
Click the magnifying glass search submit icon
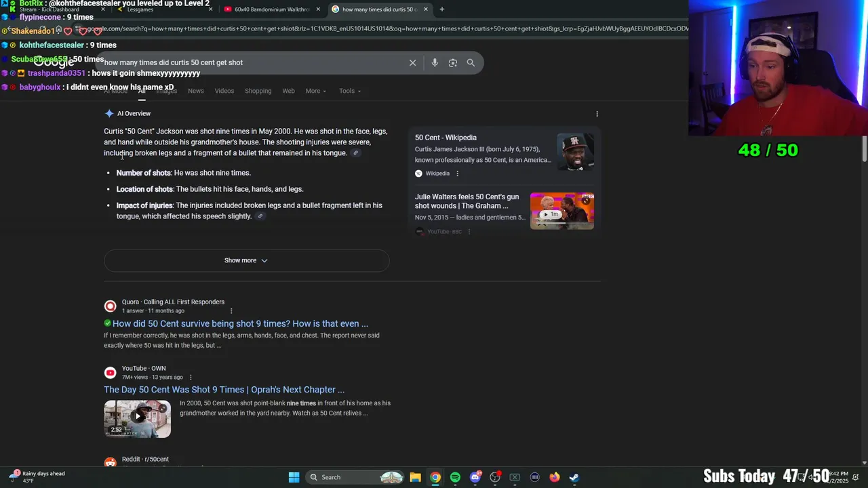tap(471, 62)
